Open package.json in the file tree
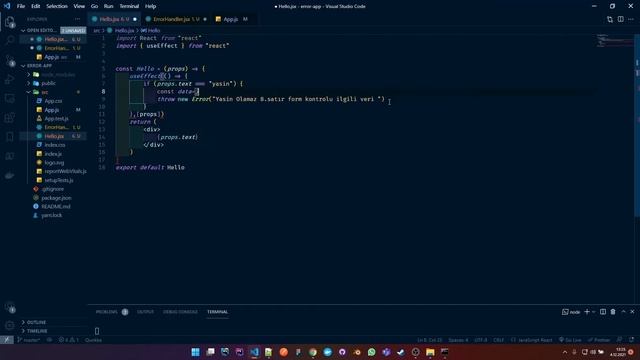Viewport: 640px width, 360px height. (x=56, y=198)
